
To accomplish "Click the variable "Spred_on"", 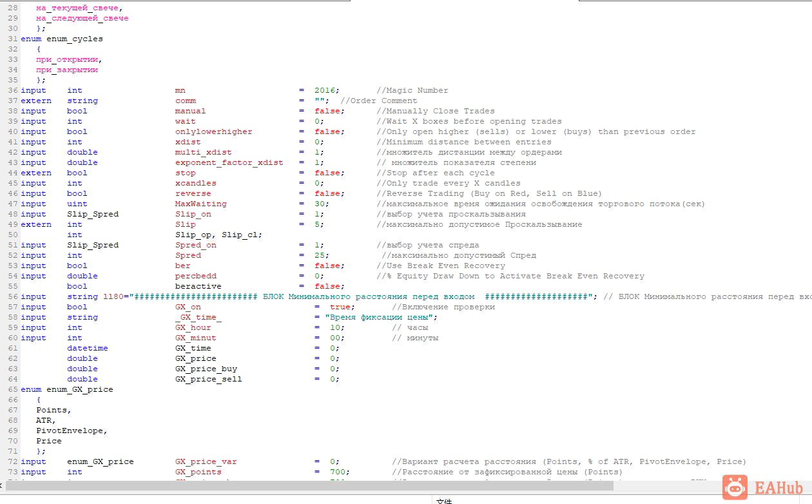I will coord(196,245).
